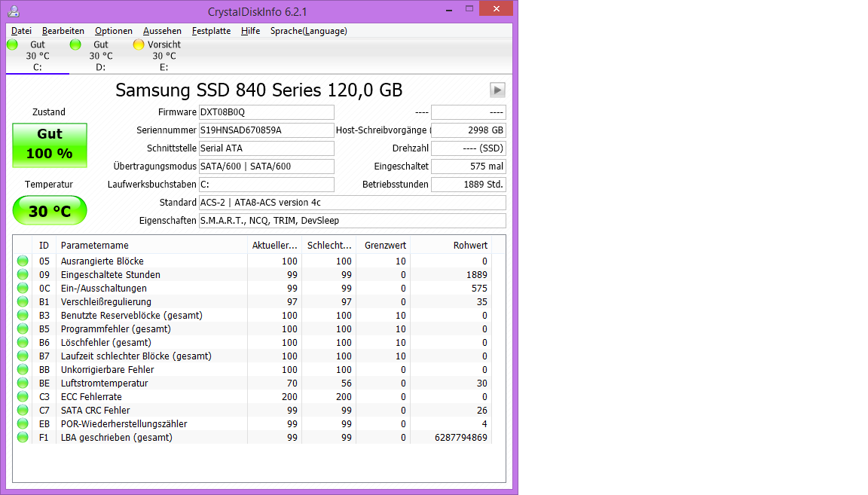Click the Rohwert column header

click(451, 246)
